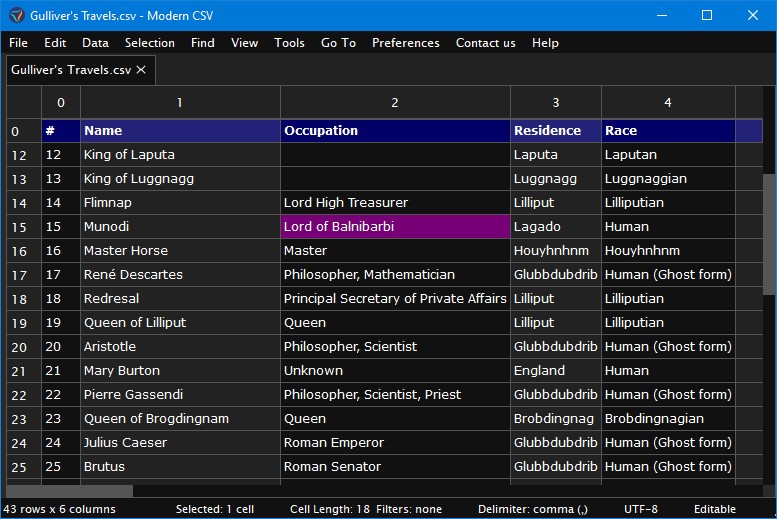Open the Edit menu
Screen dimensions: 777x519
[55, 43]
